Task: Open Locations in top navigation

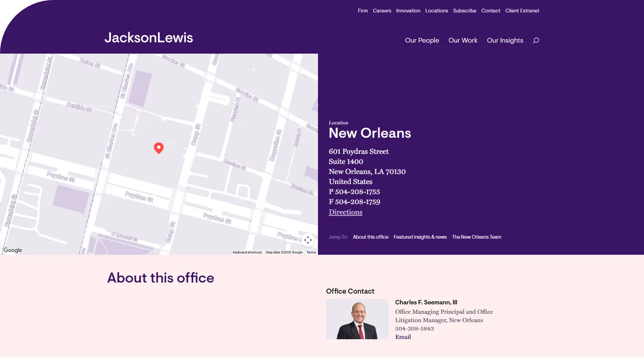Action: coord(437,11)
